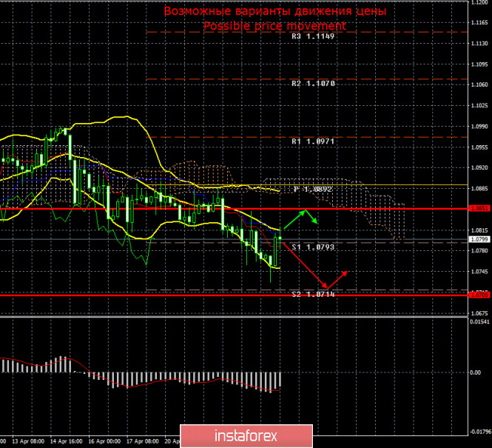Screen dimensions: 492x448
Task: Click the '13 Apr 08:00' time label
Action: coord(28,441)
